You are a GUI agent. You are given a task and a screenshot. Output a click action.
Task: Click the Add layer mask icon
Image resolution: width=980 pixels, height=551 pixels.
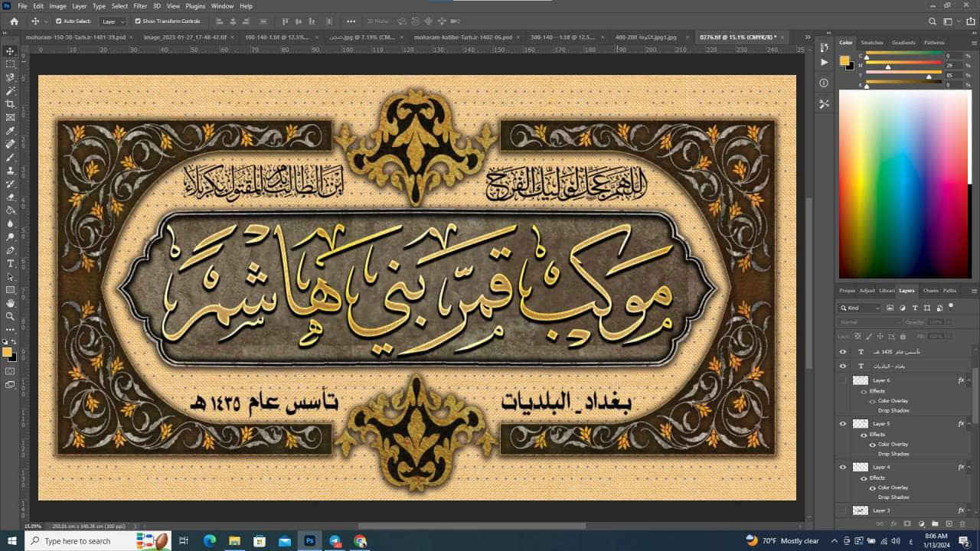point(906,523)
